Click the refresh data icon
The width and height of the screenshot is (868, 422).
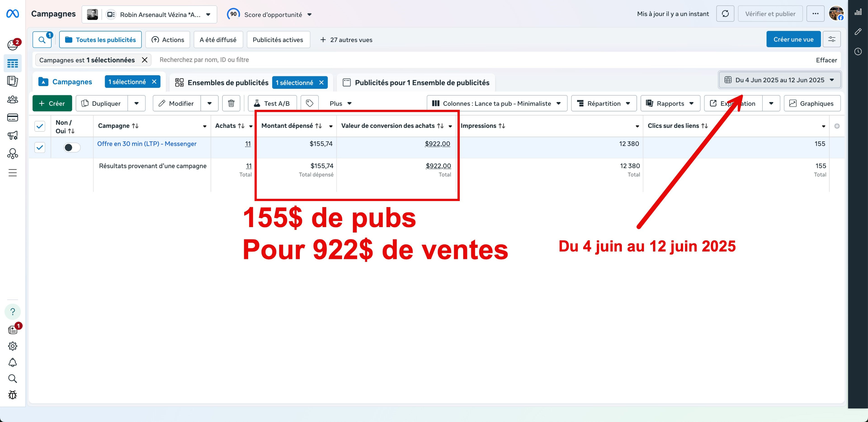tap(725, 14)
